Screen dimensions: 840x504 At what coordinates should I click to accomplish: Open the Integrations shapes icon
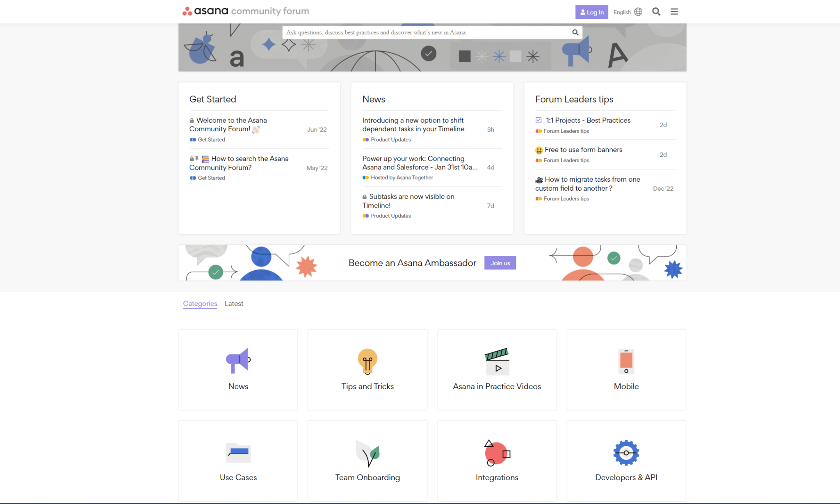(497, 452)
